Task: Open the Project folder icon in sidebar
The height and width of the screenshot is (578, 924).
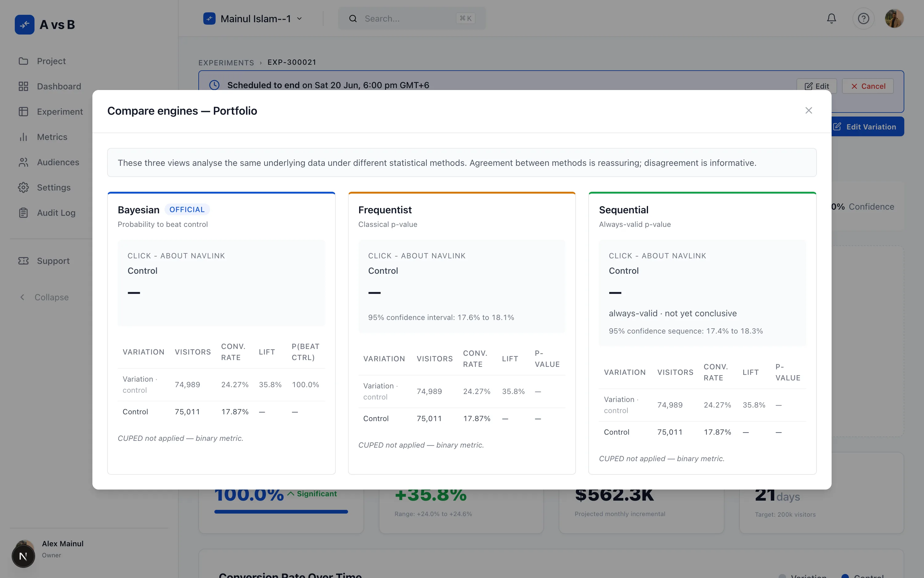Action: [23, 61]
